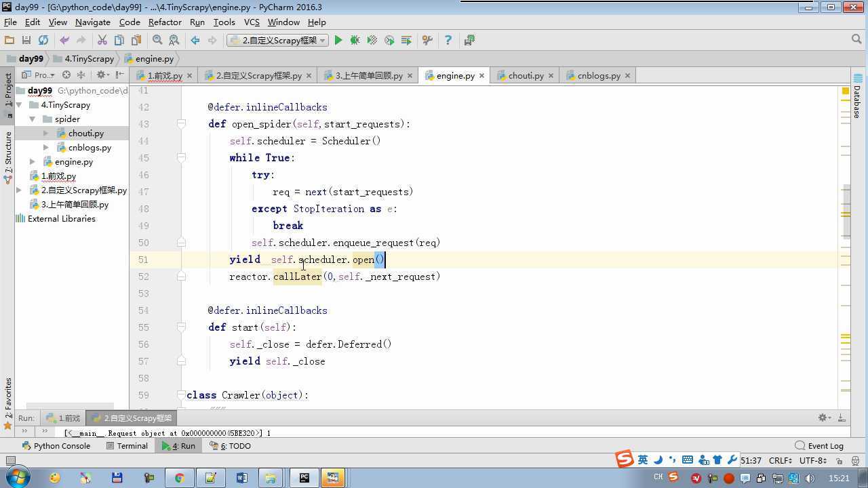Click the editor vertical scrollbar
Viewport: 868px width, 488px height.
click(x=846, y=211)
